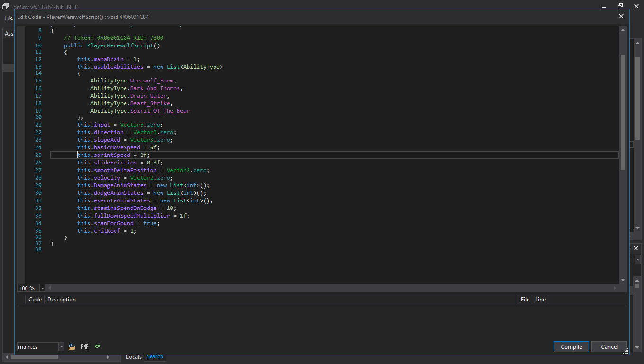
Task: Close the Edit Code dialog with X
Action: coord(621,16)
